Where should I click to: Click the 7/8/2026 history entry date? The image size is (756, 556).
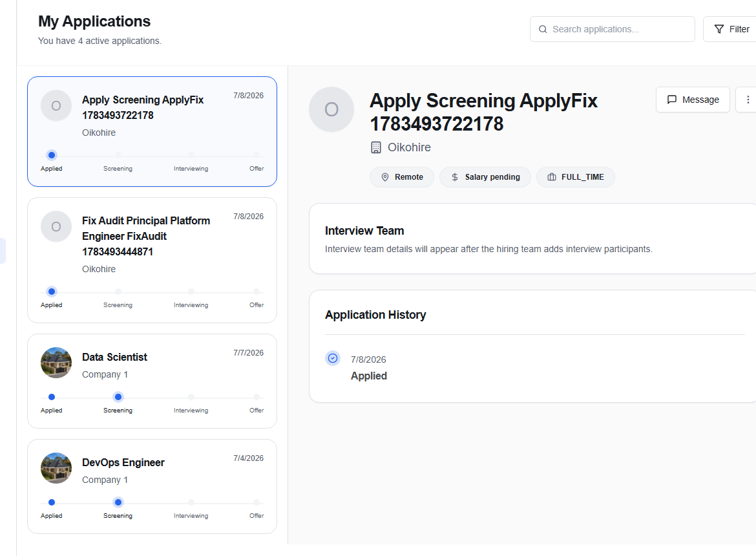coord(368,359)
